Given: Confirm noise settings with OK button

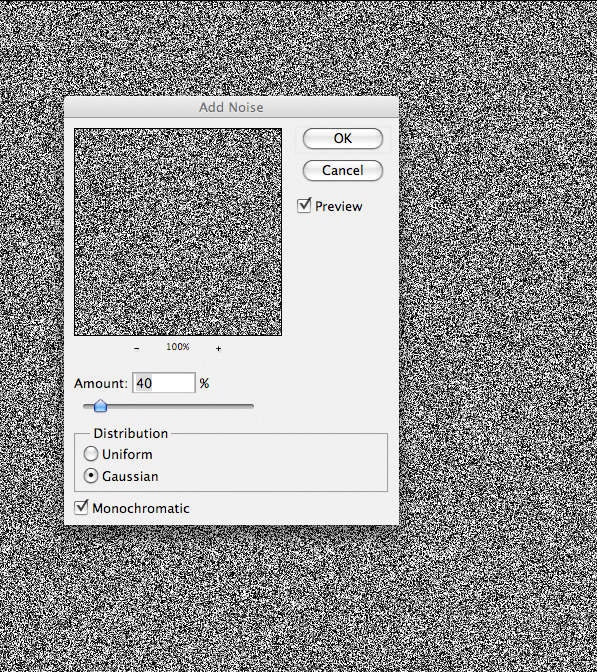Looking at the screenshot, I should pos(342,138).
